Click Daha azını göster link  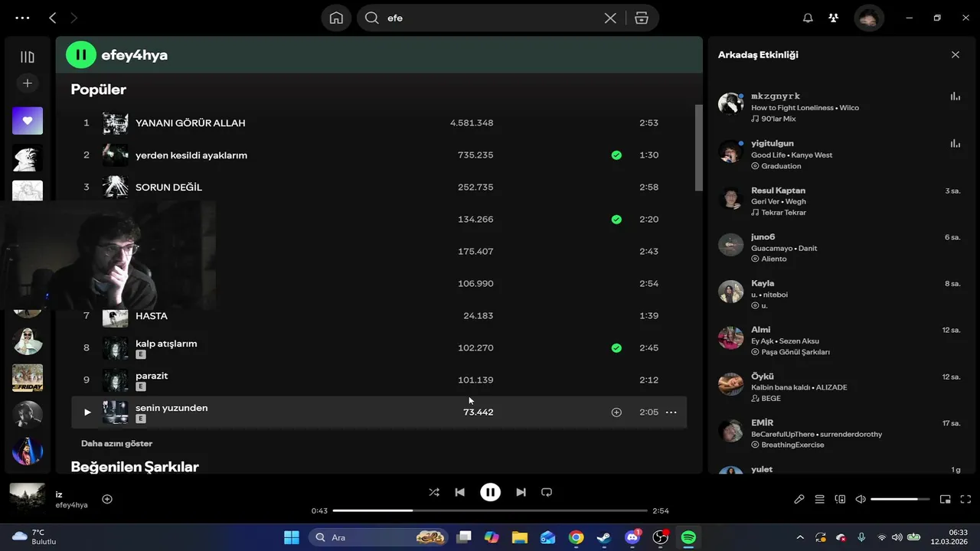[116, 443]
